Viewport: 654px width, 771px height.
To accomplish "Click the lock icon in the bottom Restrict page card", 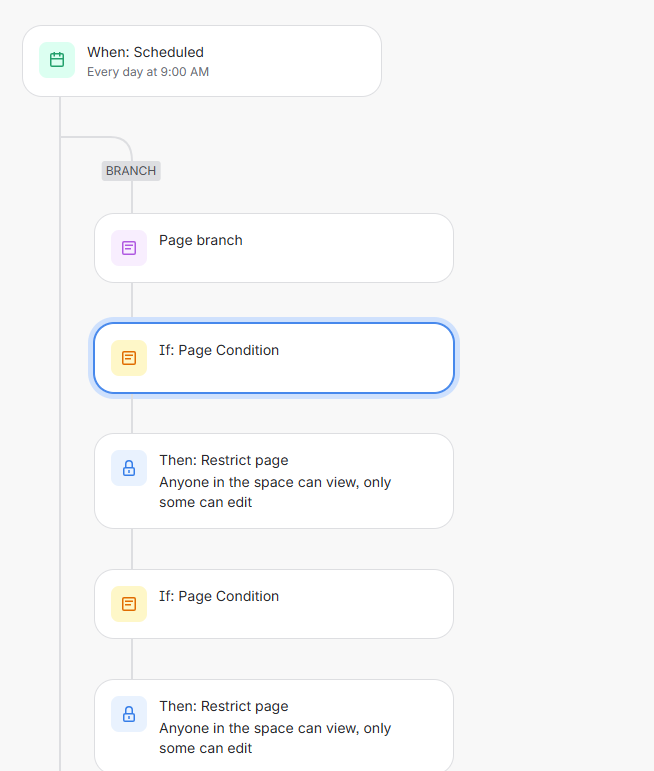I will pos(129,714).
